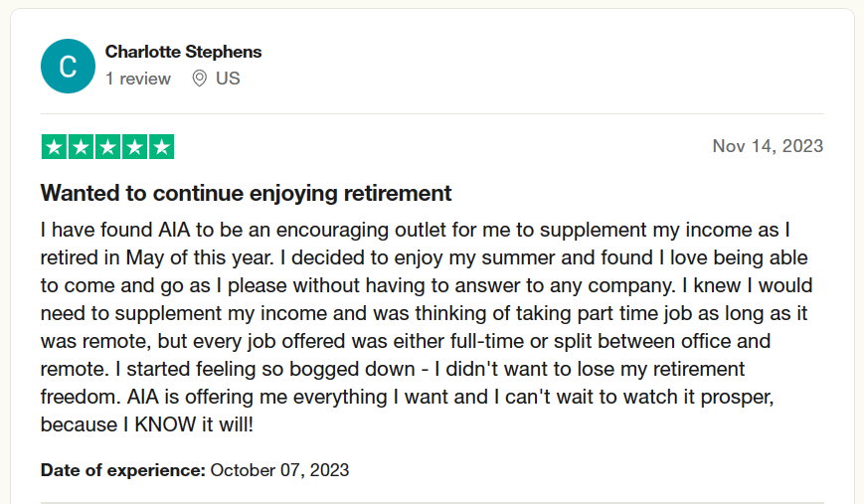The image size is (864, 504).
Task: Select the fourth green rating star
Action: pyautogui.click(x=134, y=147)
